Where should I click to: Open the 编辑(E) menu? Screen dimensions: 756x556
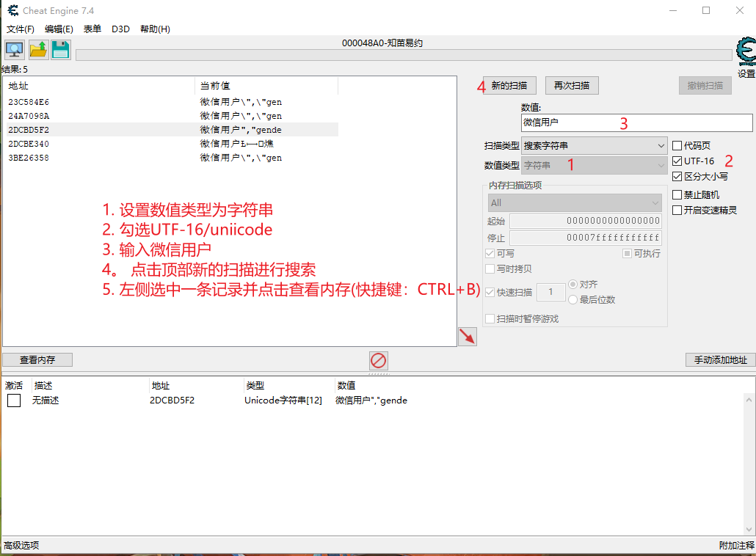click(59, 29)
